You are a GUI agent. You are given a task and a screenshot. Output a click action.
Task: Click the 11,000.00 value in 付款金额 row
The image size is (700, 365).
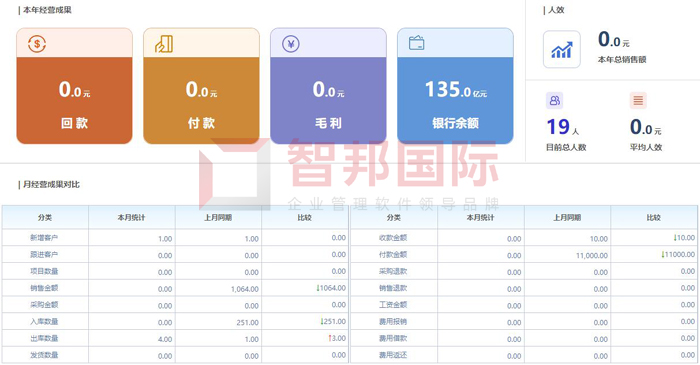coord(592,256)
